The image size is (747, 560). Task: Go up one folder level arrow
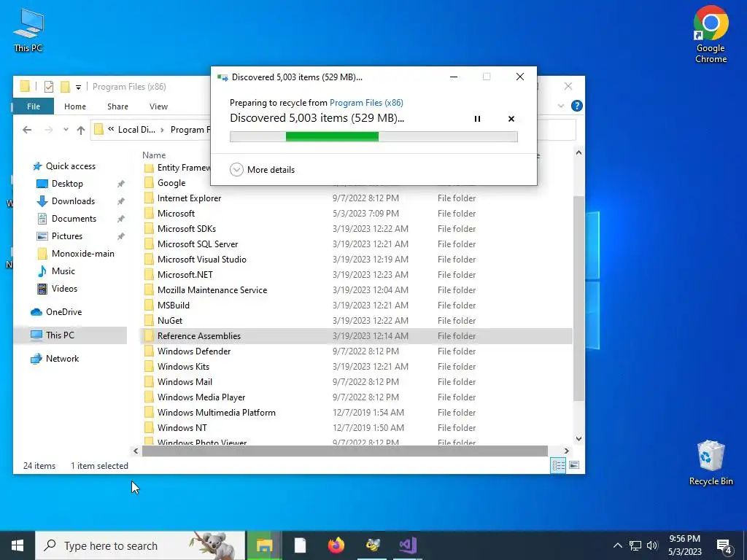coord(80,130)
